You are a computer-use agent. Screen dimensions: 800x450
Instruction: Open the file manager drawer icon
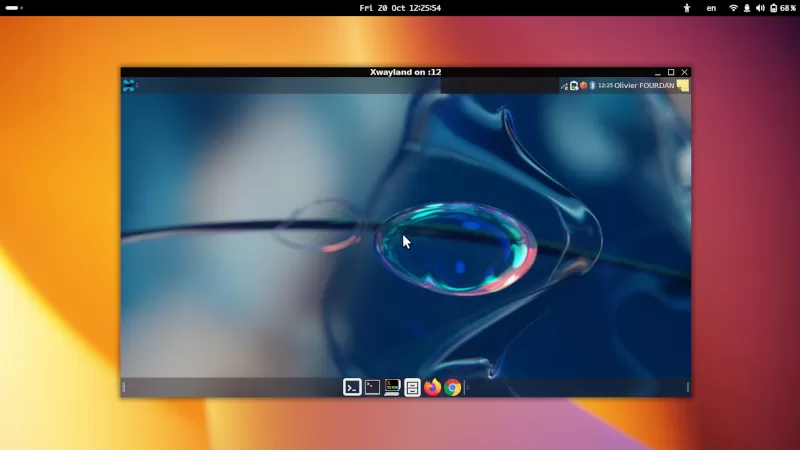412,387
